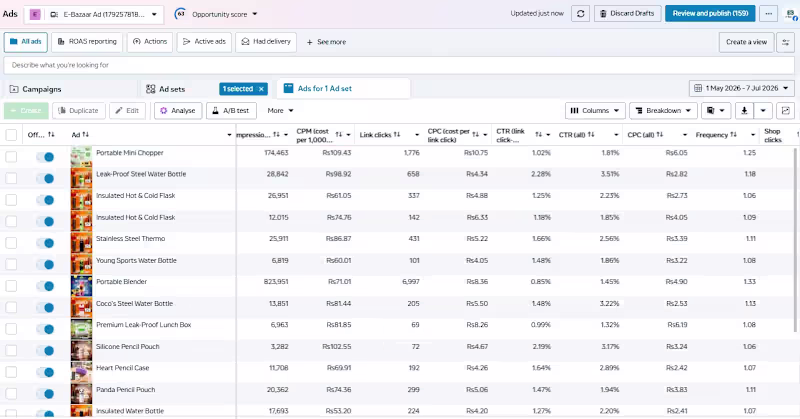
Task: Switch to All ads view tab
Action: pyautogui.click(x=26, y=42)
